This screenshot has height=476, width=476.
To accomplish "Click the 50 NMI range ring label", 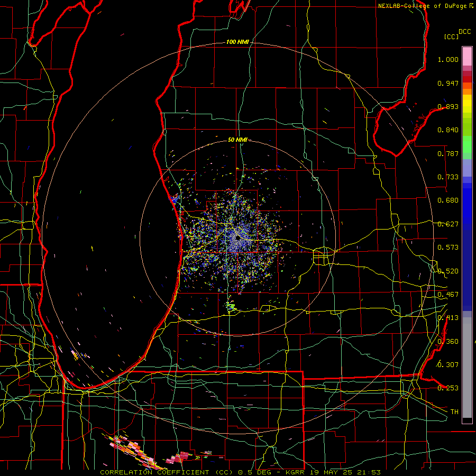I will coord(237,140).
